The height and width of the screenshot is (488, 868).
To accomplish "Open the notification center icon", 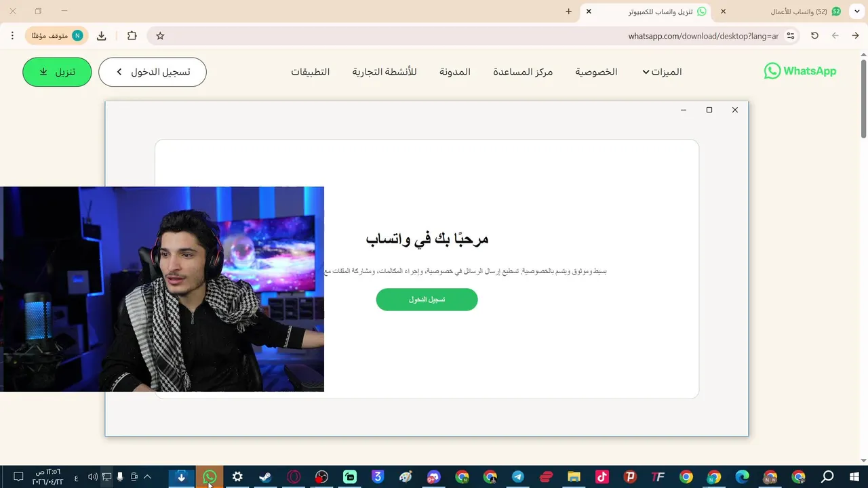I will click(x=18, y=477).
